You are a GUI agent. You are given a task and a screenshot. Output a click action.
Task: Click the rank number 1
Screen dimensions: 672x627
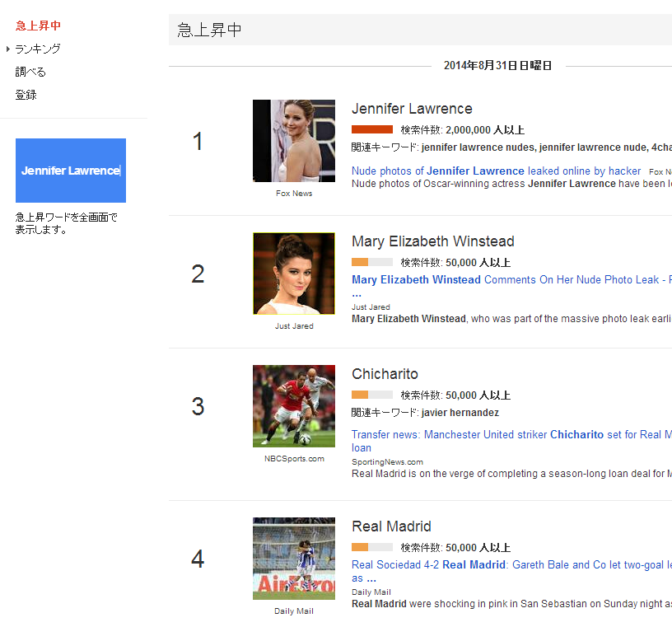coord(198,141)
